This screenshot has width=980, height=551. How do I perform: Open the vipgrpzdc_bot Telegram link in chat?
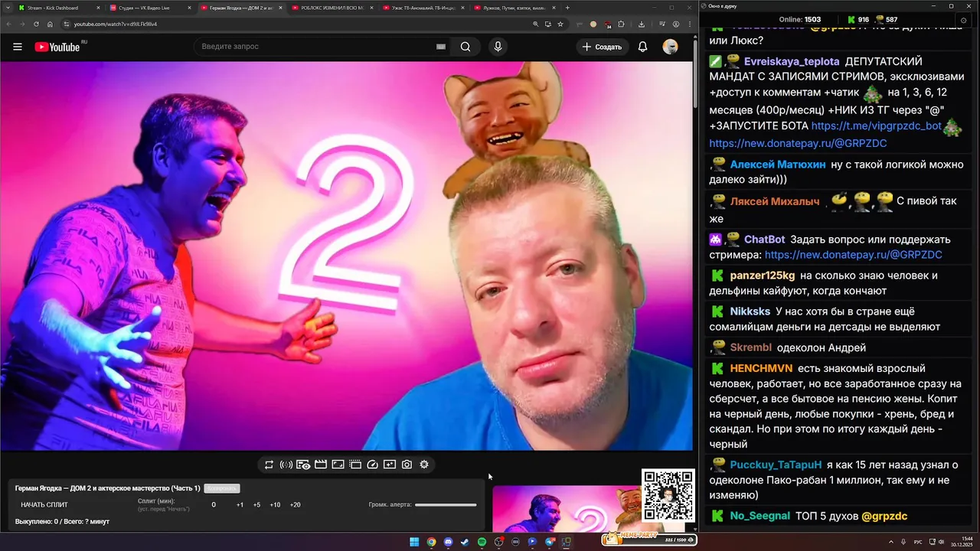click(876, 126)
